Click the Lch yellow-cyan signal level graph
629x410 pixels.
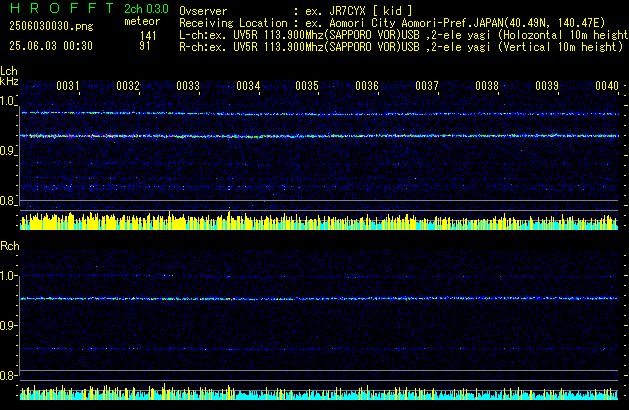click(x=319, y=220)
